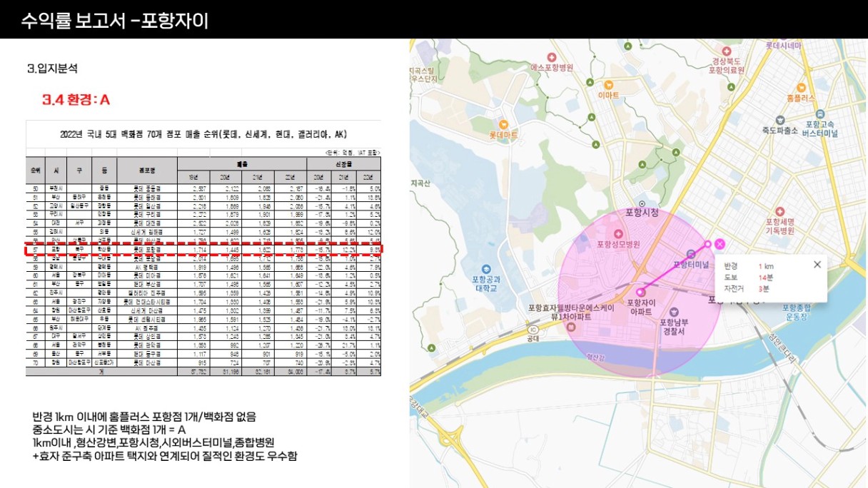Click the 포항터미널 bus terminal icon

pos(691,253)
